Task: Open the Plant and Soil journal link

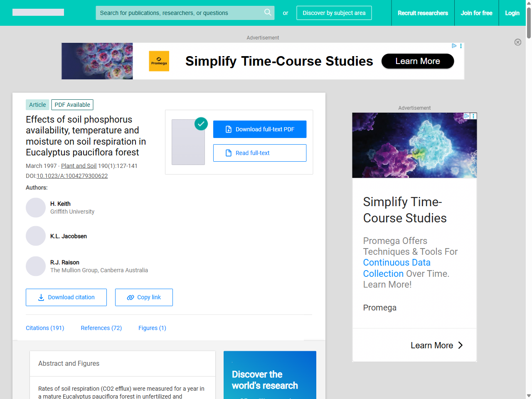Action: (x=79, y=166)
